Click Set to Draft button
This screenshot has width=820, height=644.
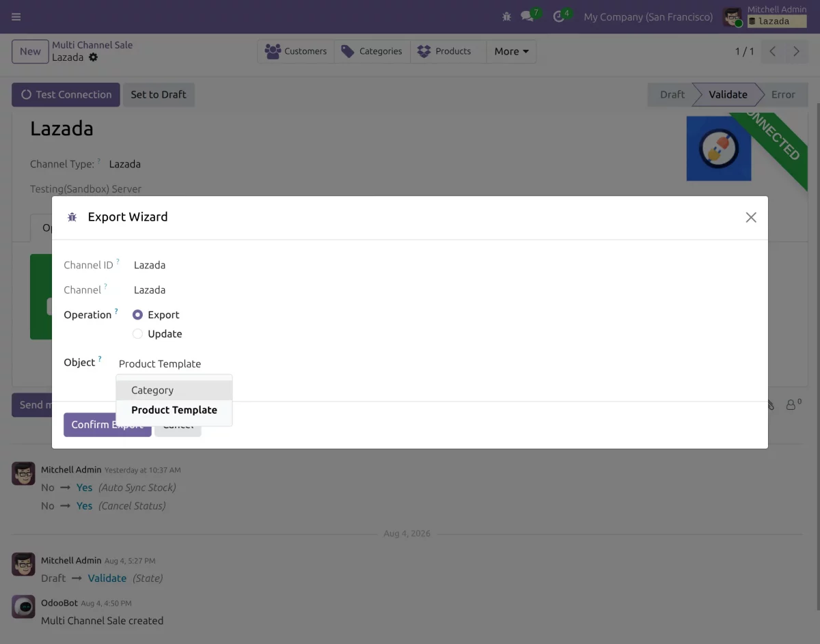pos(159,95)
